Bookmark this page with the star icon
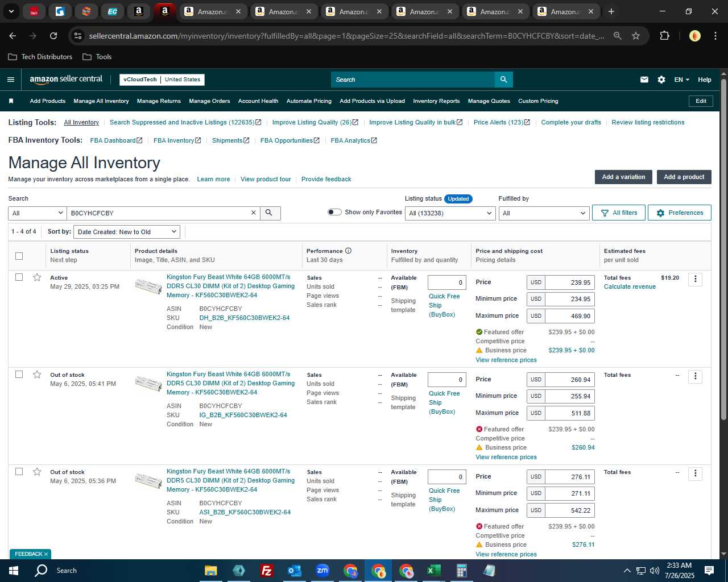Image resolution: width=728 pixels, height=582 pixels. [636, 36]
